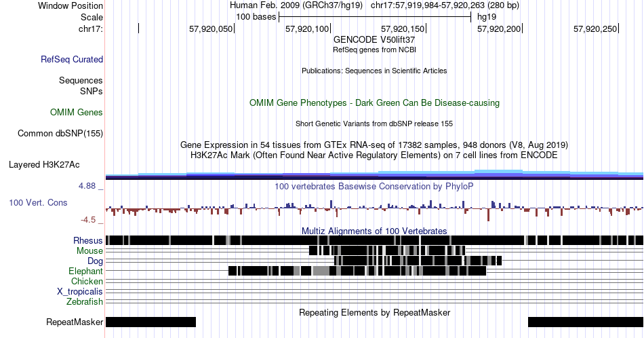Click the left RepeatMasker black block
The image size is (644, 338).
150,322
